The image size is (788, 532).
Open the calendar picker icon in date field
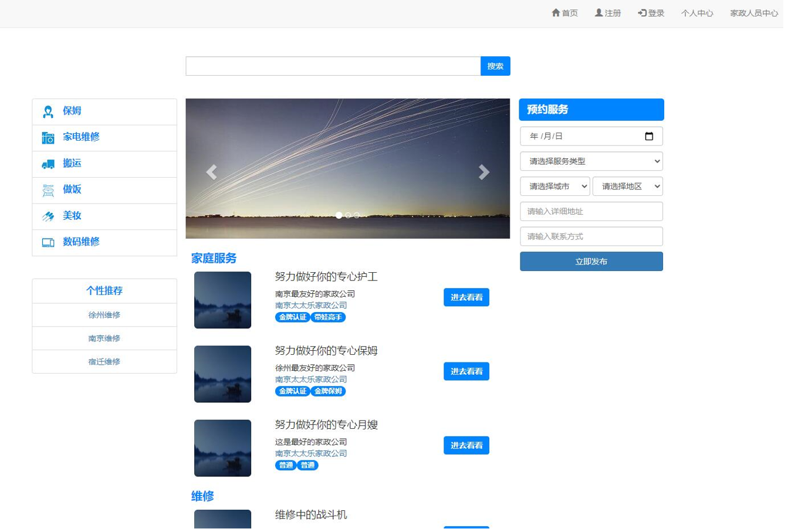[x=652, y=137]
